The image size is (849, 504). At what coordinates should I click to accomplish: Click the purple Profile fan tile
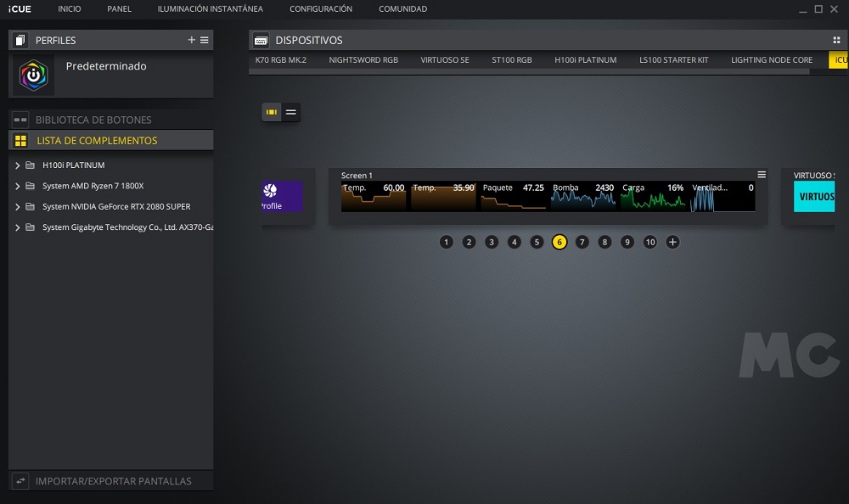(282, 196)
